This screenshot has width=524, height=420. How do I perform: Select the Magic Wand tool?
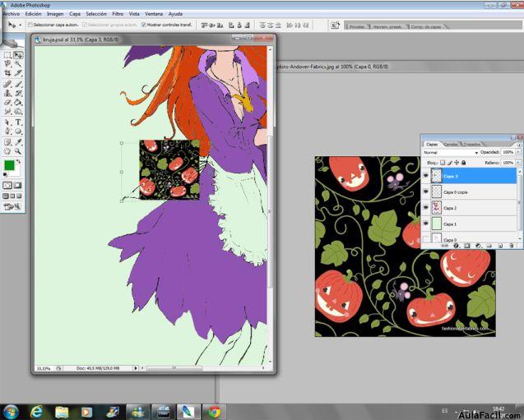(18, 64)
